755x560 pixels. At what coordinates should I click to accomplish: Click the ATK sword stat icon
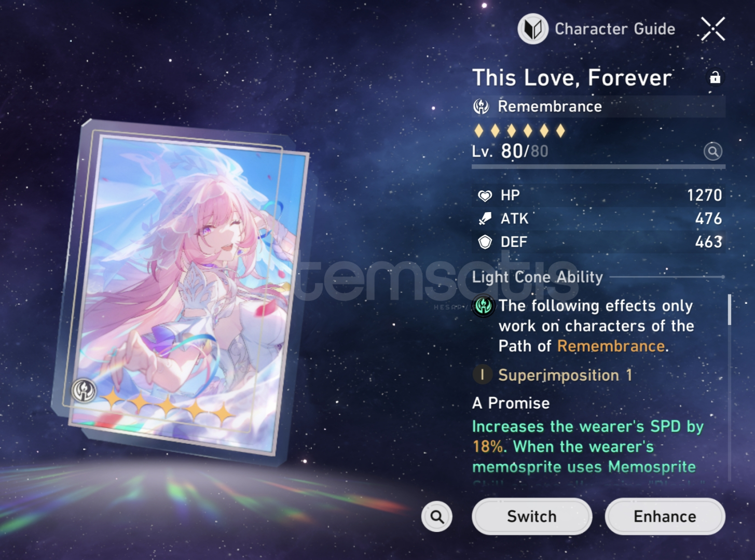[485, 219]
